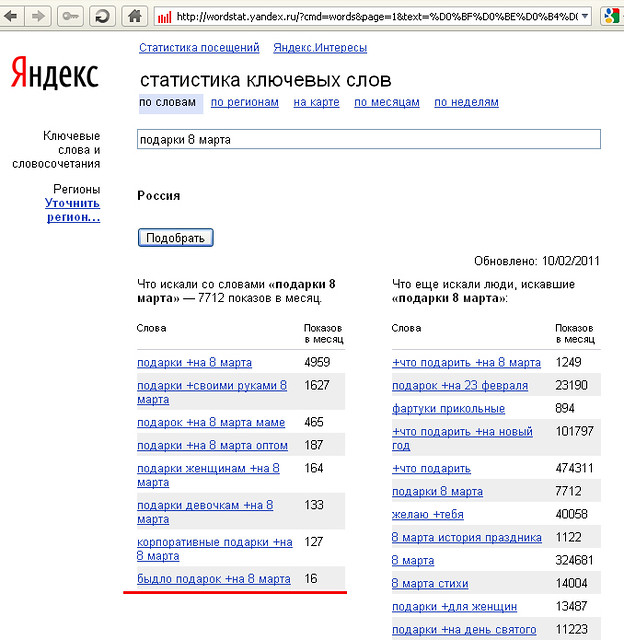
Task: Go to the home page icon
Action: click(x=133, y=17)
